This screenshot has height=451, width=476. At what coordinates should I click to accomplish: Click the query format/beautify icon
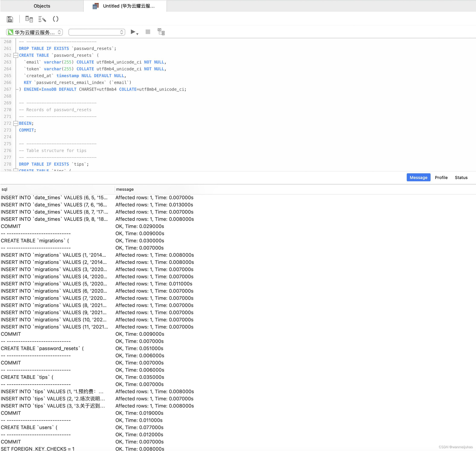click(x=42, y=19)
